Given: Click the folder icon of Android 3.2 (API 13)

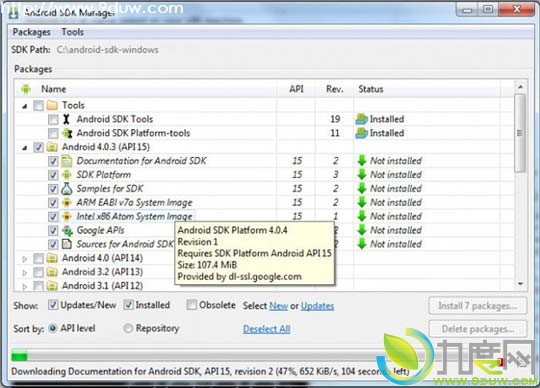Looking at the screenshot, I should coord(52,272).
